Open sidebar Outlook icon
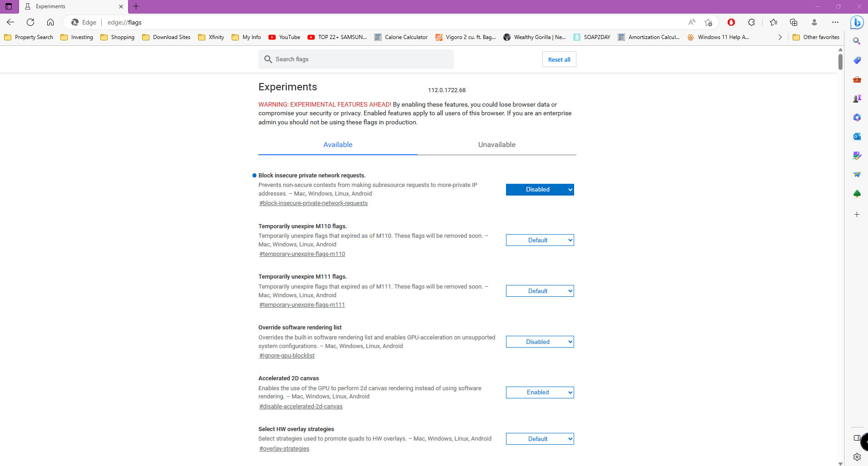 (x=857, y=137)
